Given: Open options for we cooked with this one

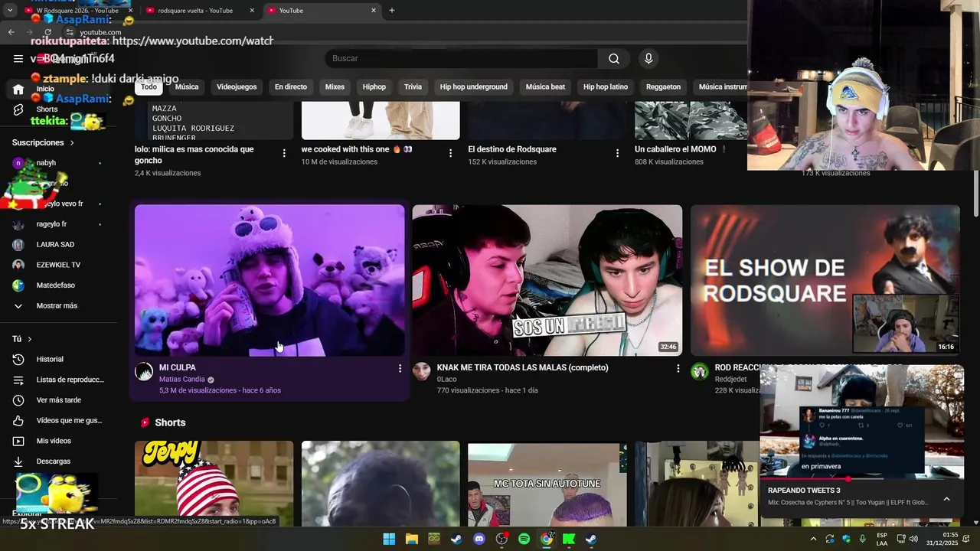Looking at the screenshot, I should coord(450,153).
